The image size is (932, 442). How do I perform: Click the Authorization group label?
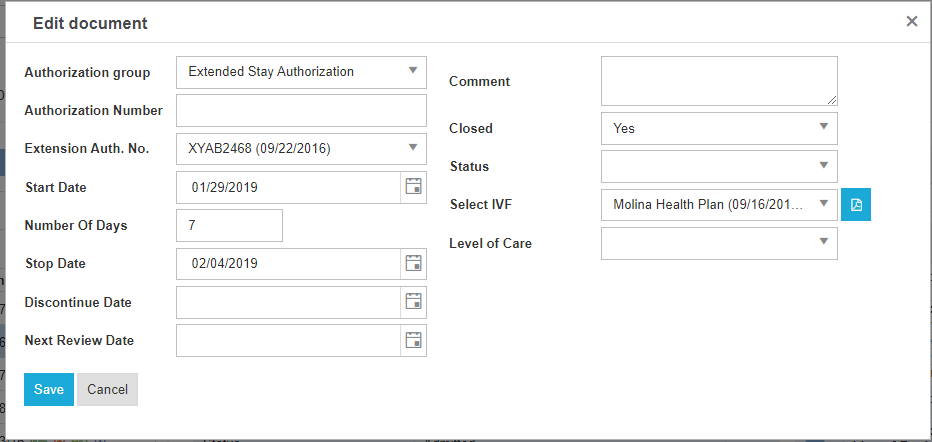[x=87, y=73]
